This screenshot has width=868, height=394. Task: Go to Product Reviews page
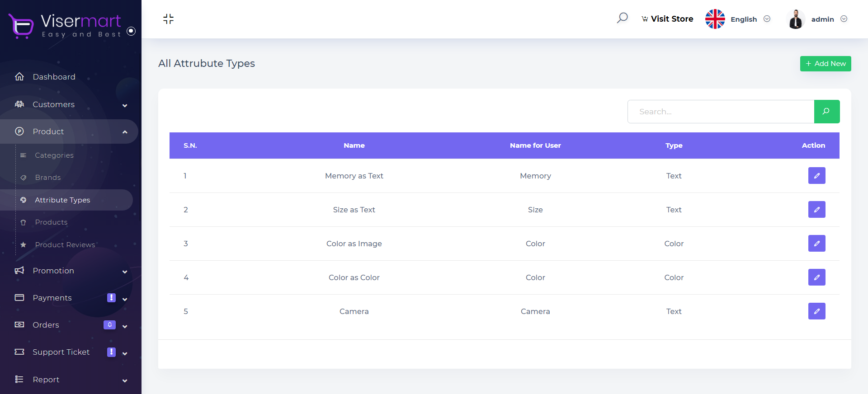[65, 245]
